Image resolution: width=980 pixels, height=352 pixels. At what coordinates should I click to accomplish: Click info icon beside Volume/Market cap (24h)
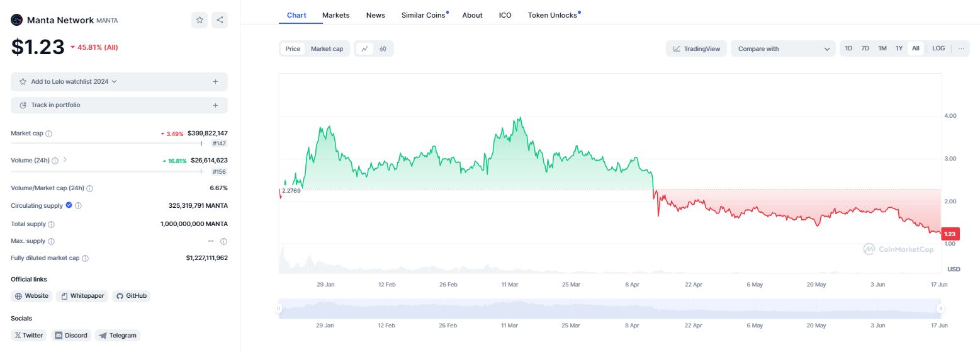(x=90, y=188)
